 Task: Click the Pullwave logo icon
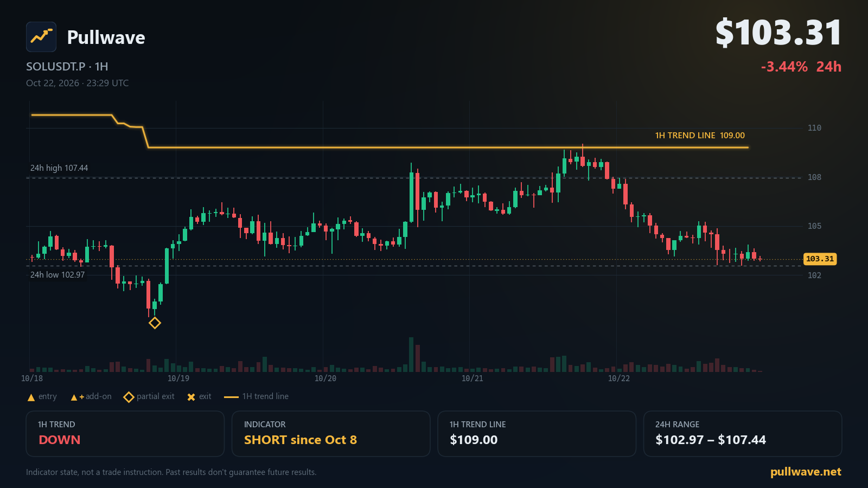pos(41,37)
